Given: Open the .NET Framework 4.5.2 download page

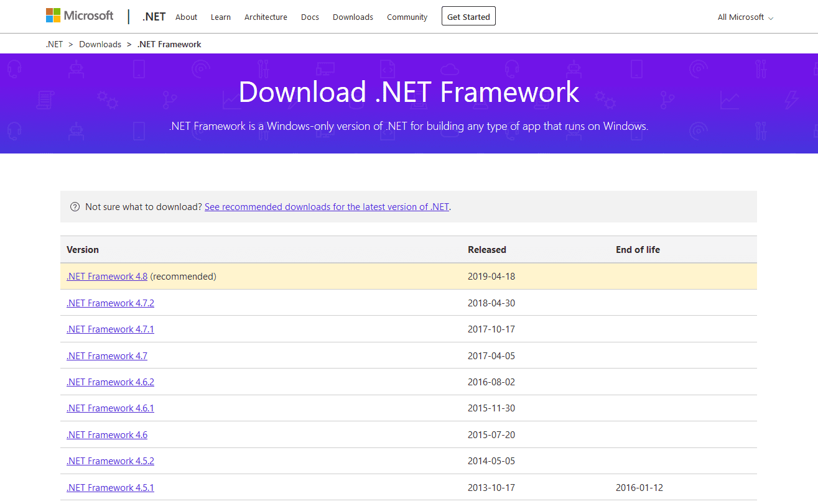Looking at the screenshot, I should point(110,460).
